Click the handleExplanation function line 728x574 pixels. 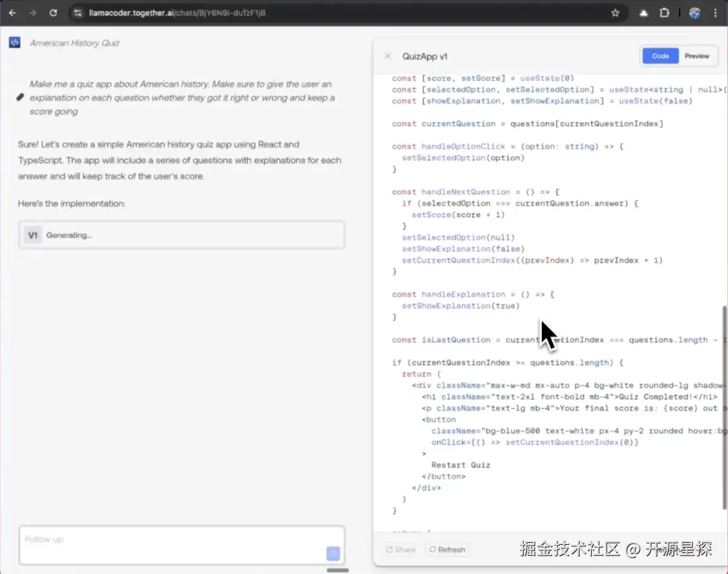click(x=473, y=295)
